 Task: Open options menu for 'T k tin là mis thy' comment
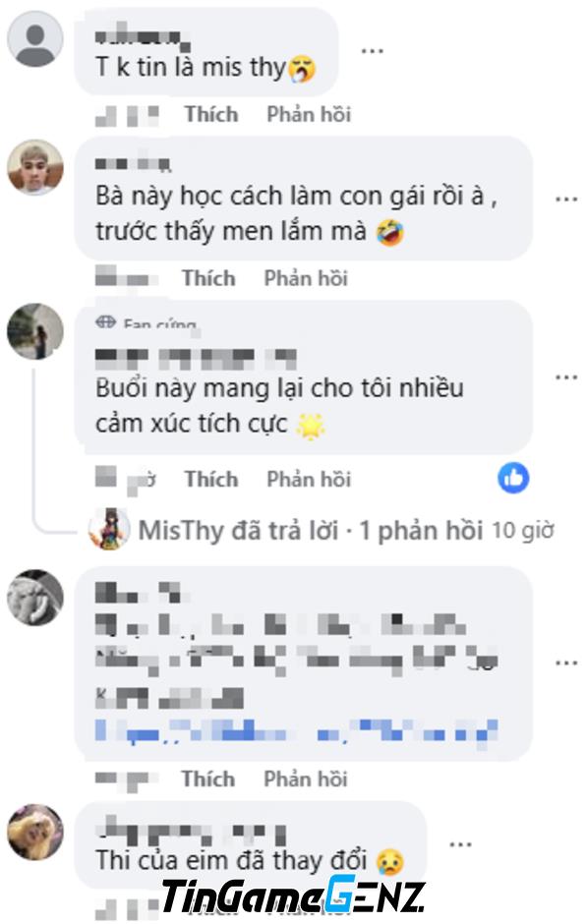tap(372, 51)
